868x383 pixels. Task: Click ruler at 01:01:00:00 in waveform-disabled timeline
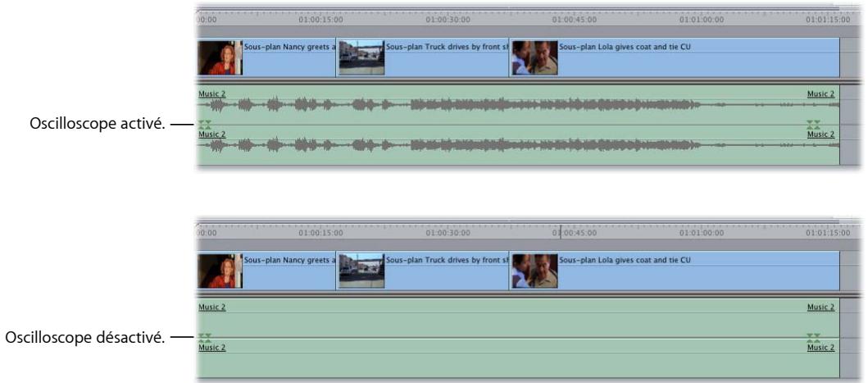click(x=702, y=233)
